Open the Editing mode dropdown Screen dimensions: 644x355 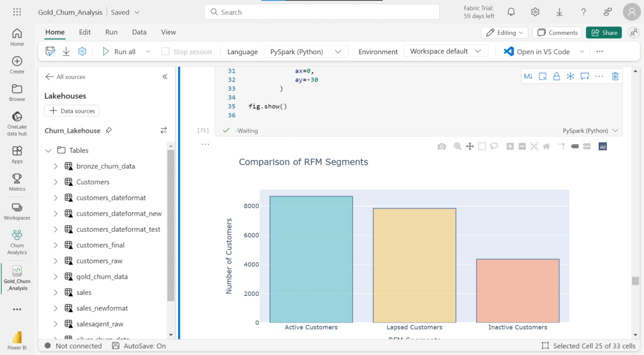504,33
